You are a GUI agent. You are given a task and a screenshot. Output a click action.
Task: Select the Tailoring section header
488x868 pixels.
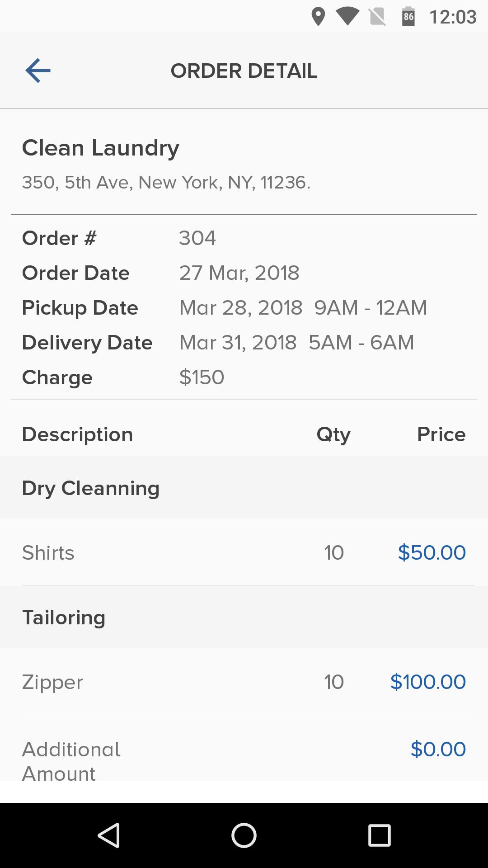(244, 617)
